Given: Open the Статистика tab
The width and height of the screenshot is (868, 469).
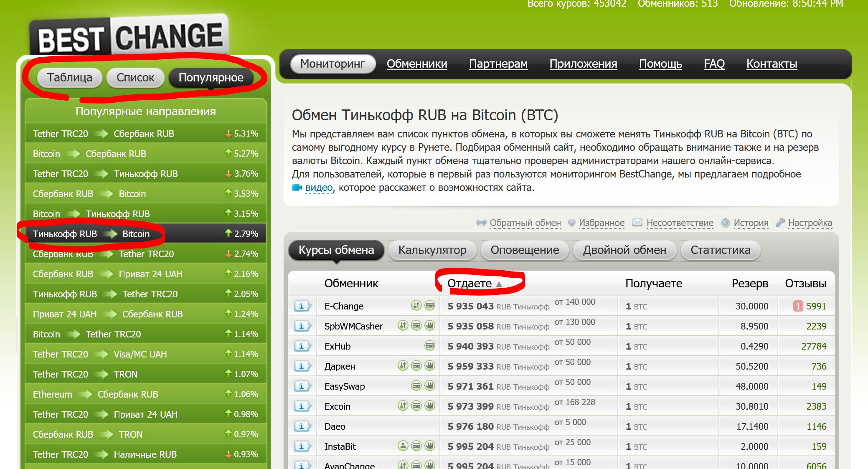Looking at the screenshot, I should pos(721,250).
